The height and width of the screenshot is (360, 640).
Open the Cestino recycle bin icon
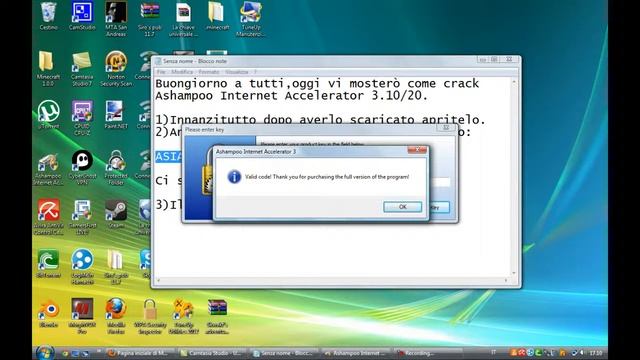[x=49, y=16]
